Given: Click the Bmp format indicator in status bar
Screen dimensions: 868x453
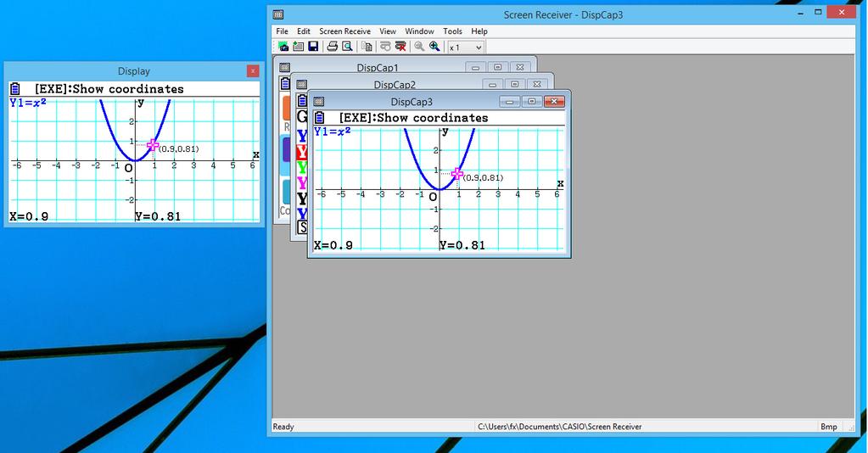Looking at the screenshot, I should coord(829,427).
